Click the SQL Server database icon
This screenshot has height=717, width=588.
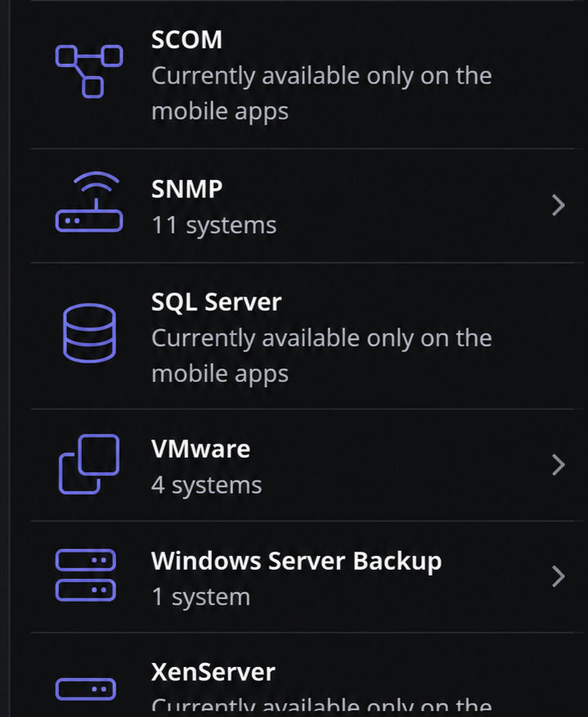[89, 333]
